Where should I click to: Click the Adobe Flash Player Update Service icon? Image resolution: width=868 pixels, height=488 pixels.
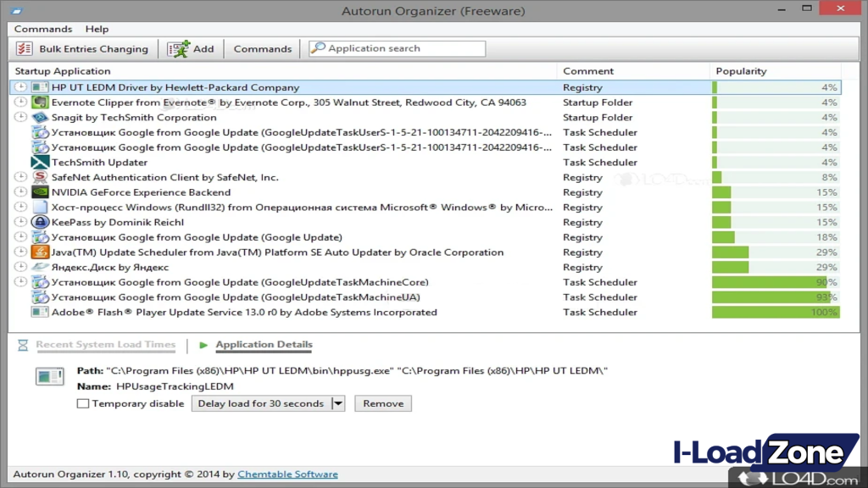coord(40,312)
